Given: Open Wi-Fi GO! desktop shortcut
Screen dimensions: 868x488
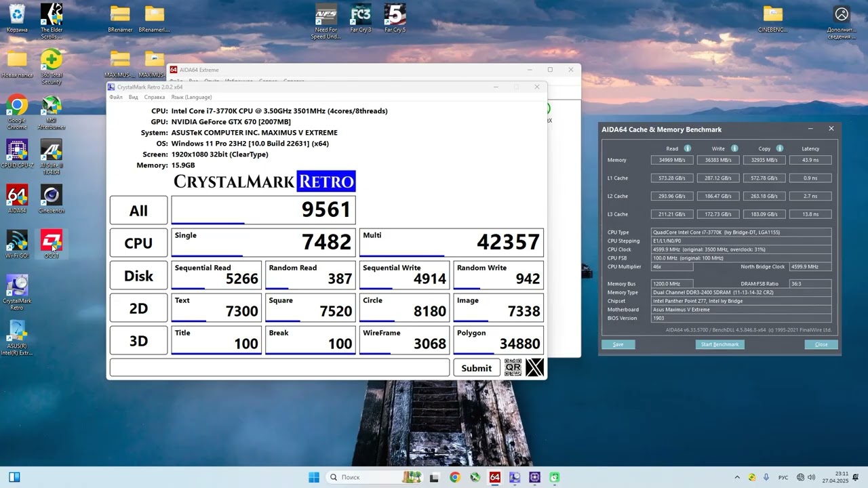Looking at the screenshot, I should coord(17,244).
